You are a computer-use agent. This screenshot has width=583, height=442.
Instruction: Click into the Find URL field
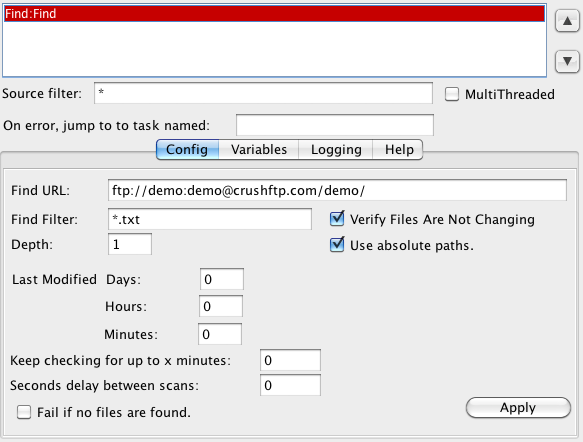[337, 190]
